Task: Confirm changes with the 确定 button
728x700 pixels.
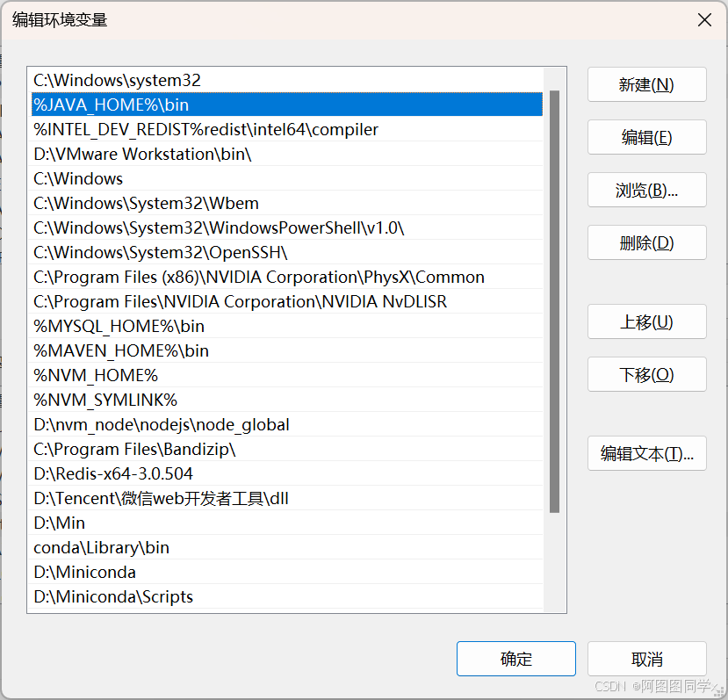Action: pos(515,658)
